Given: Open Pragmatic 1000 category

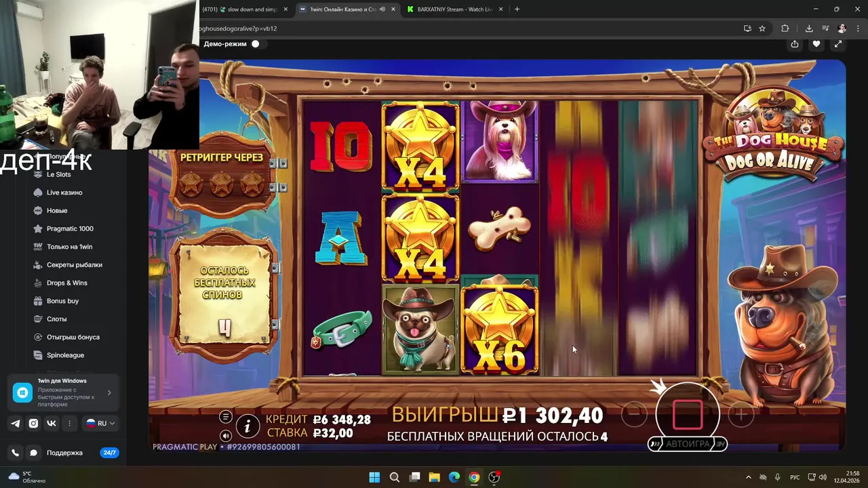Looking at the screenshot, I should [x=70, y=228].
